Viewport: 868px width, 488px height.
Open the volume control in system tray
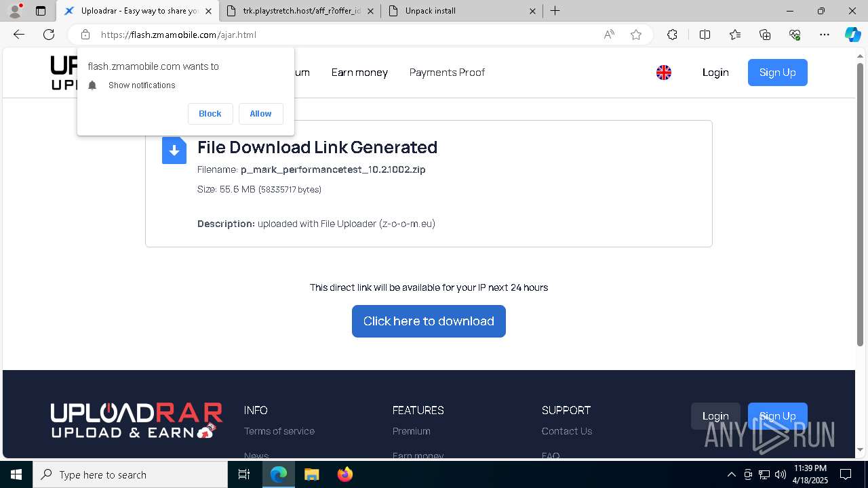[x=781, y=474]
